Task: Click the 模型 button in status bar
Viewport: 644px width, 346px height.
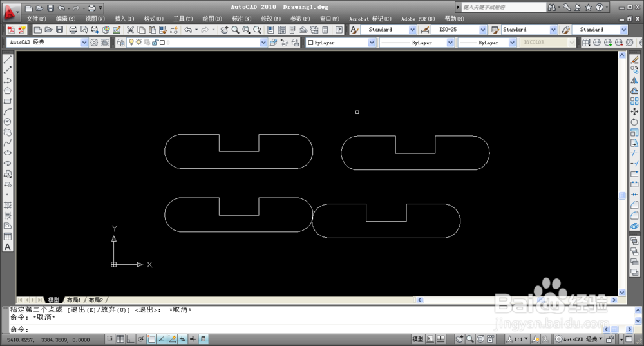Action: point(418,339)
